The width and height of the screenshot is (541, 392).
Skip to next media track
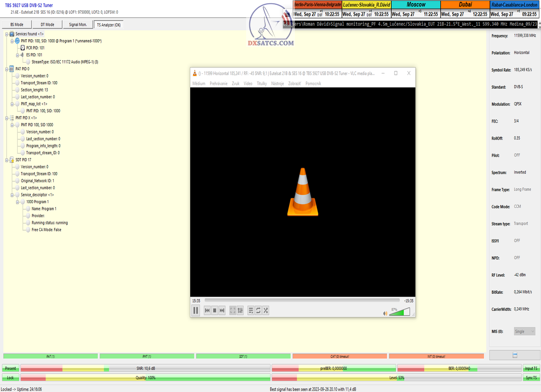coord(222,310)
